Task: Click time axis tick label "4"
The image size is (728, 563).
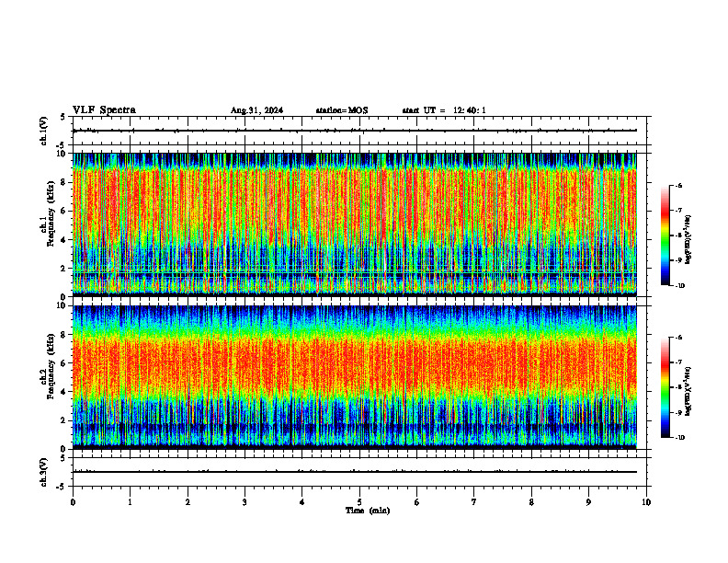Action: 302,502
